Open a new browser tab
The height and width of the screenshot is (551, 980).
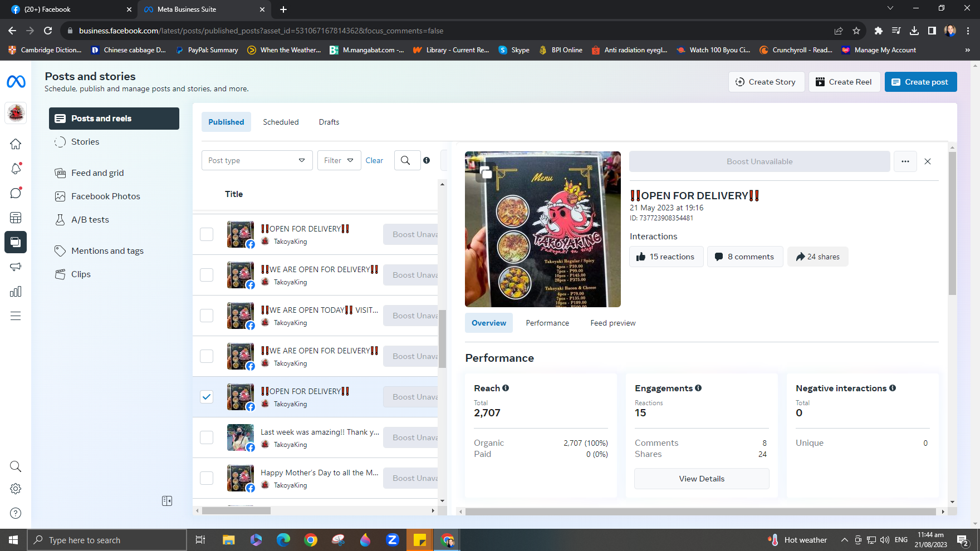[x=283, y=9]
